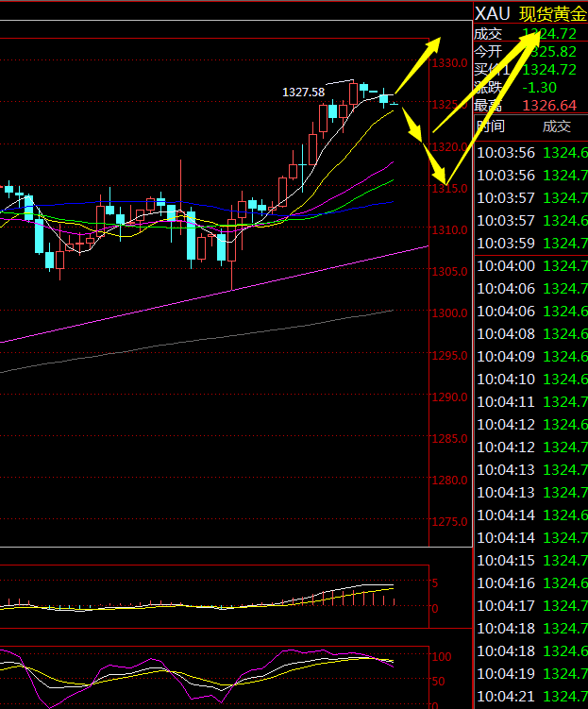Click the 成交 column header in tick list
588x709 pixels.
pos(557,127)
